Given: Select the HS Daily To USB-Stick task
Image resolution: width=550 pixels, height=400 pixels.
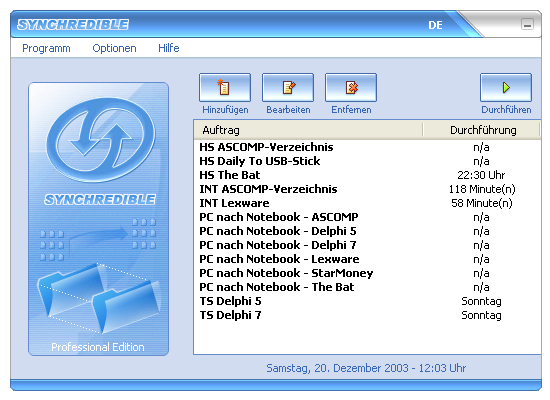Looking at the screenshot, I should point(260,161).
